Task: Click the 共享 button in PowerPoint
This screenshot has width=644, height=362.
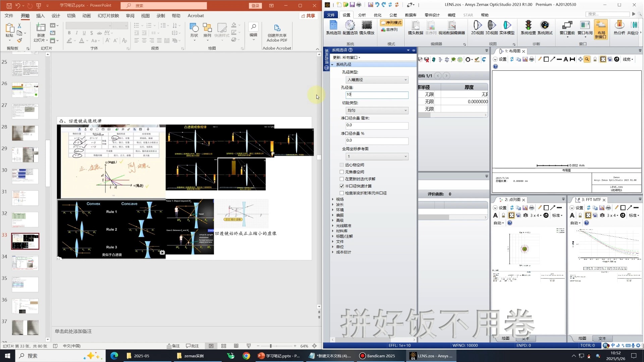Action: 308,16
